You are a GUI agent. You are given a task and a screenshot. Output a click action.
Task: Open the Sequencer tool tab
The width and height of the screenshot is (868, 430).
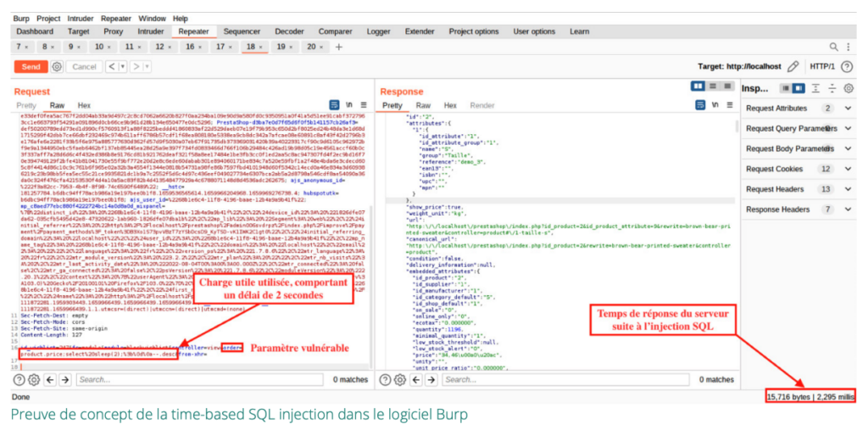pyautogui.click(x=242, y=31)
